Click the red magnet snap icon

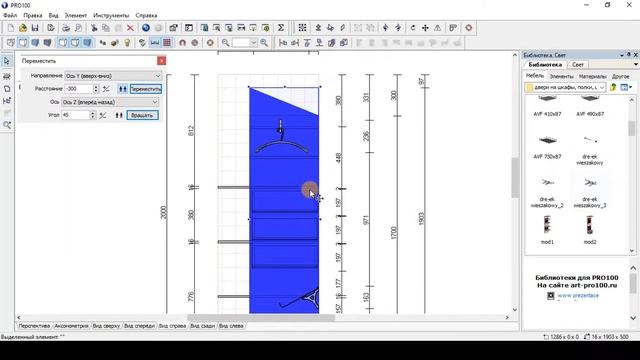pos(182,42)
